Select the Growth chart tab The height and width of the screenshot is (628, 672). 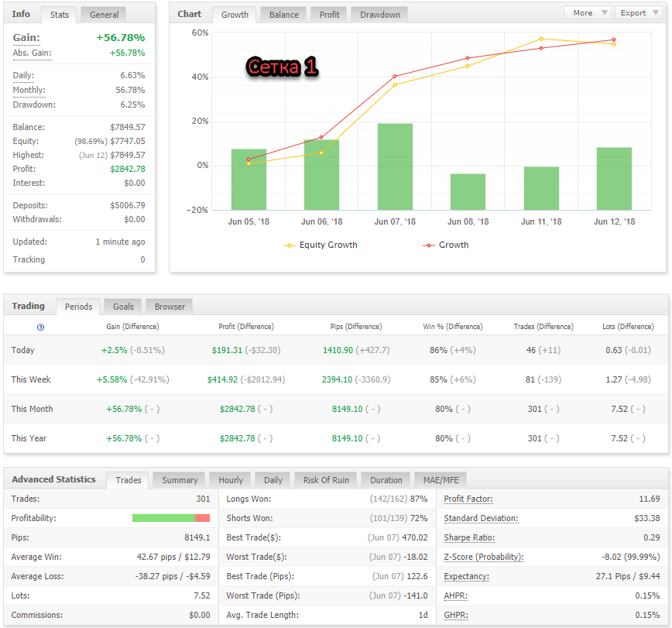[x=235, y=15]
